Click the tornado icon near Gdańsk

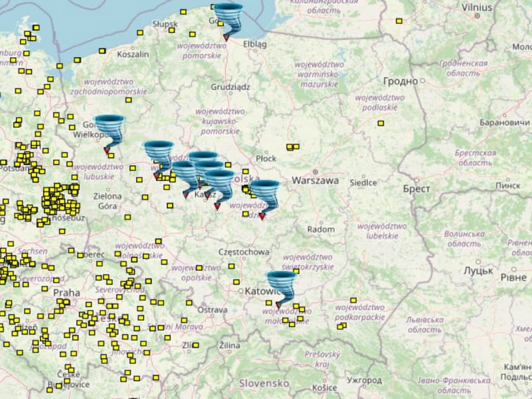(228, 21)
